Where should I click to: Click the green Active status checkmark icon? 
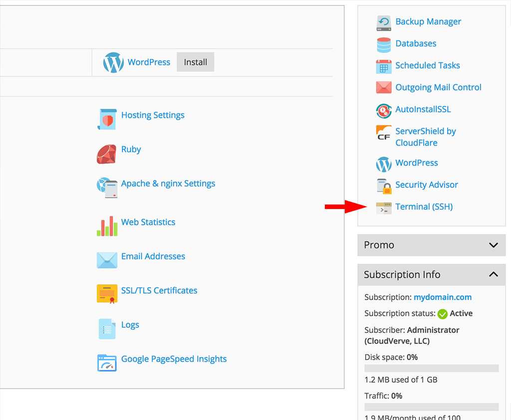[x=442, y=314]
